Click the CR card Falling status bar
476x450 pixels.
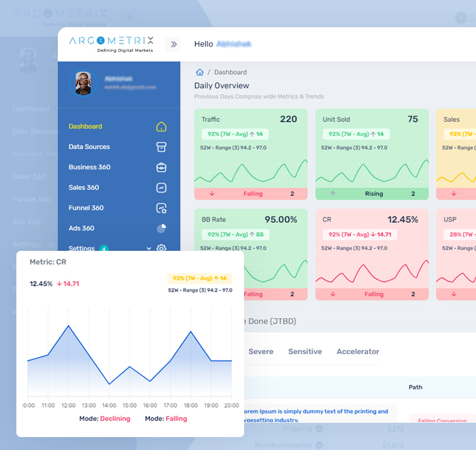(x=372, y=294)
